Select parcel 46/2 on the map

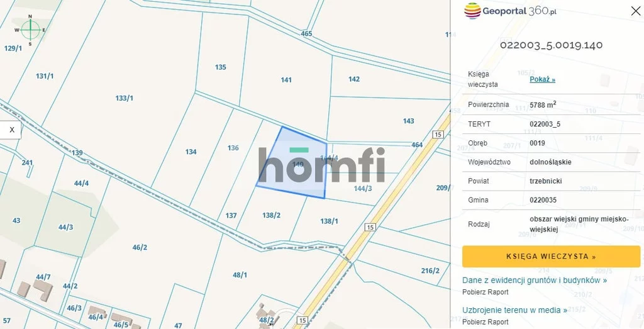[140, 247]
